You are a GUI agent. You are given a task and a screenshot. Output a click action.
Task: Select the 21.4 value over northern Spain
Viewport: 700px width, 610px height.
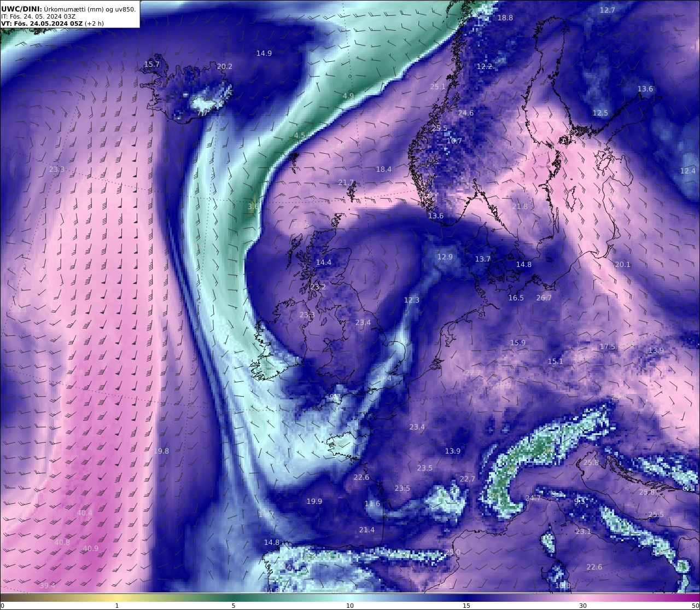[367, 530]
